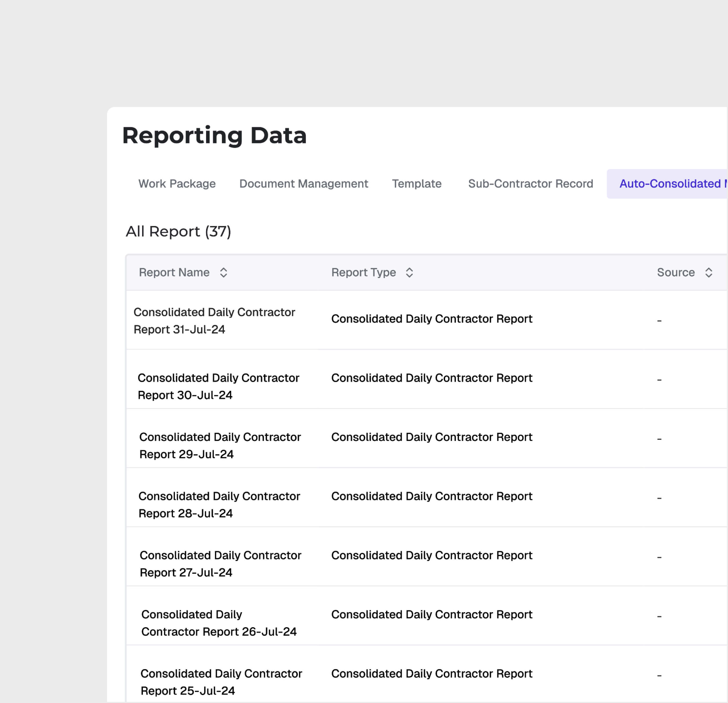Switch to the Work Package tab
This screenshot has height=703, width=728.
tap(177, 183)
